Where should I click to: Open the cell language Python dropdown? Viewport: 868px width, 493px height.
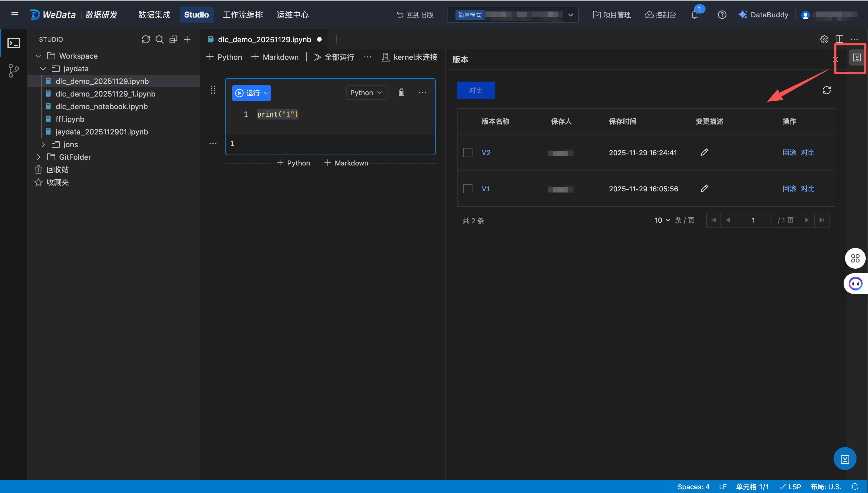[x=366, y=93]
